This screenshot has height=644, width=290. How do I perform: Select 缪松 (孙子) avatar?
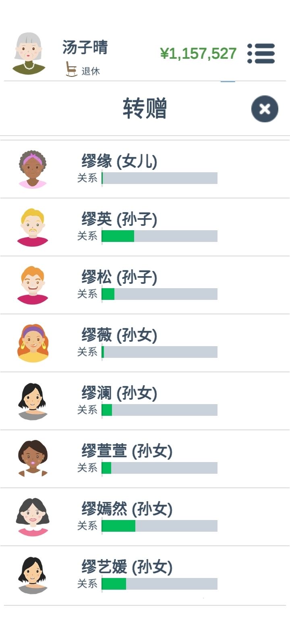(x=33, y=285)
